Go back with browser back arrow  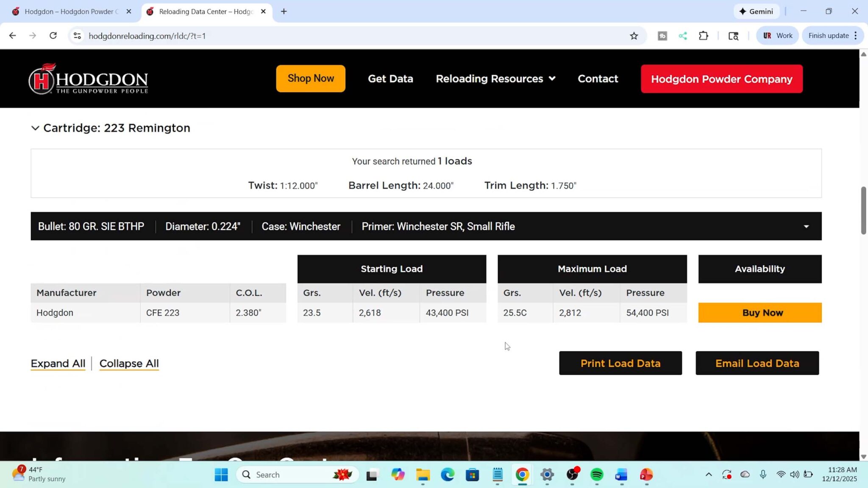12,36
